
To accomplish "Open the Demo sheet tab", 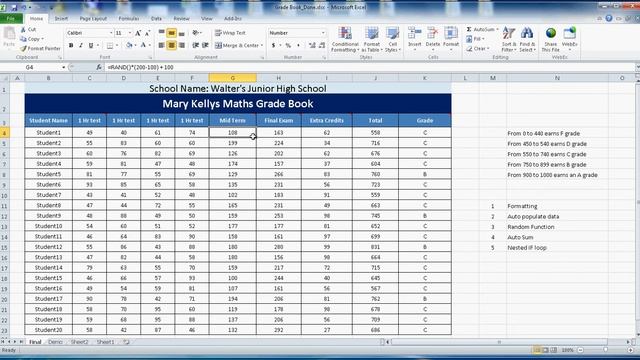I will (55, 342).
